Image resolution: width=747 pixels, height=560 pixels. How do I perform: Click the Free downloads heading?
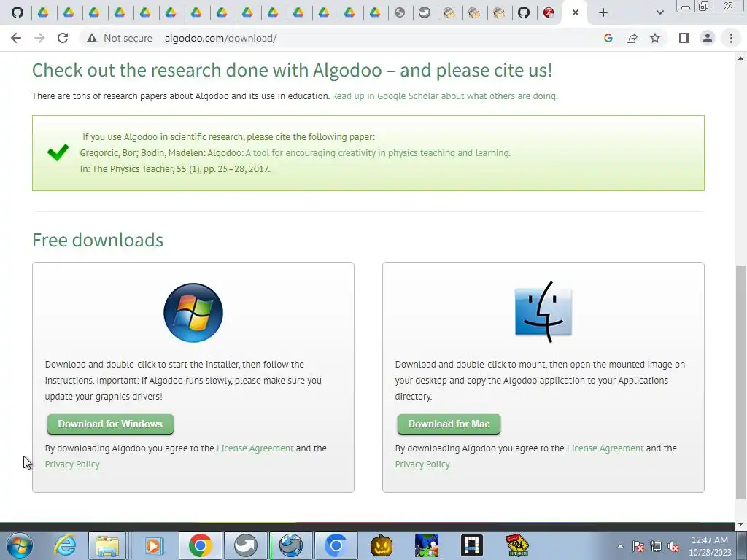98,240
